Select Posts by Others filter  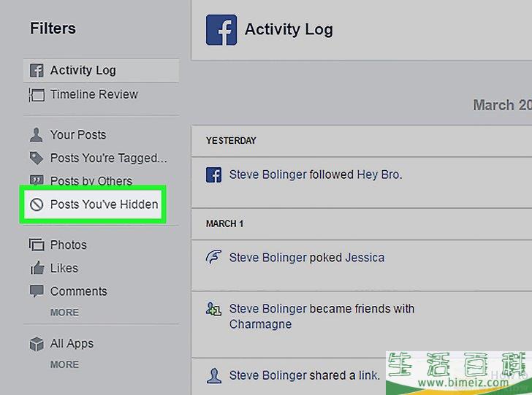tap(91, 181)
